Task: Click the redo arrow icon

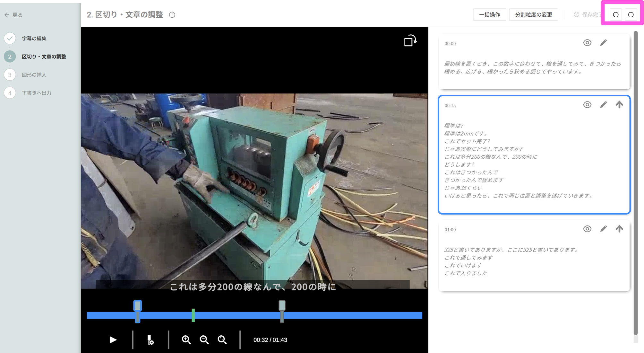Action: coord(631,15)
